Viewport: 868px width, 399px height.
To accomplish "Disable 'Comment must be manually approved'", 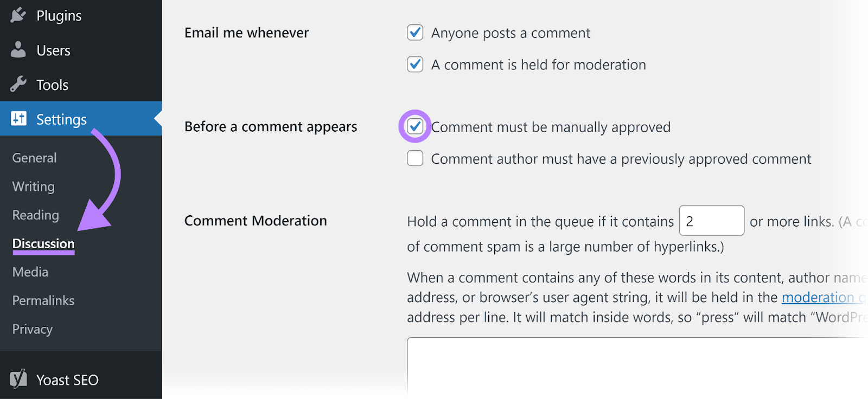I will (x=414, y=126).
